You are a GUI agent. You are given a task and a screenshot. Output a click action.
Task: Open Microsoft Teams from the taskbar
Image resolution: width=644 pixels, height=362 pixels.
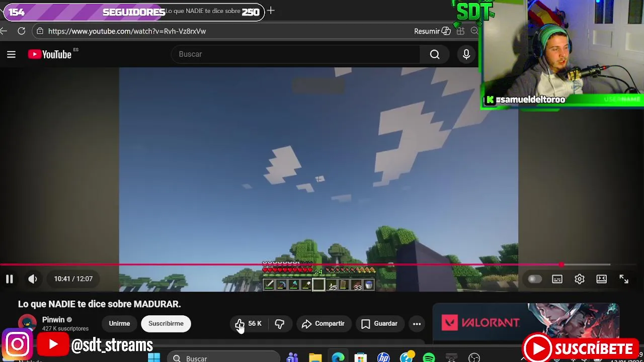click(x=292, y=358)
